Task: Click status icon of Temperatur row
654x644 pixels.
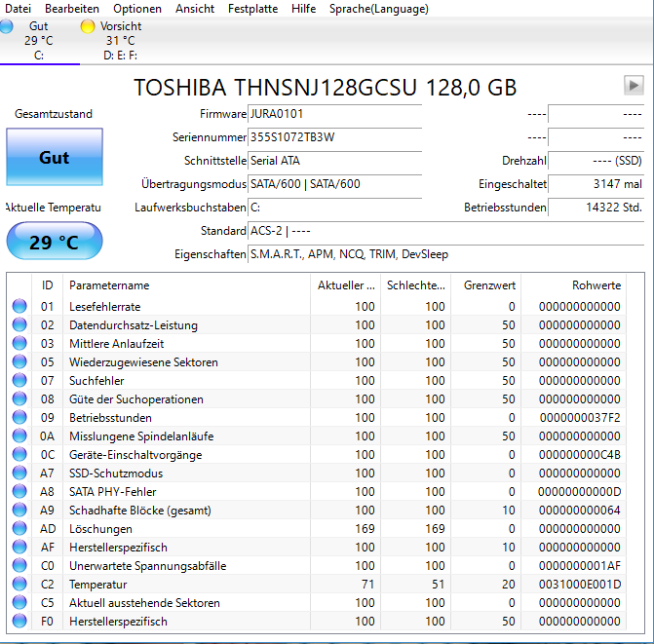Action: click(19, 584)
